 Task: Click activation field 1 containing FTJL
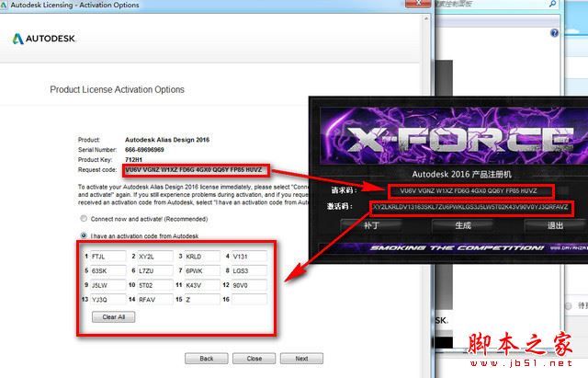pyautogui.click(x=108, y=257)
